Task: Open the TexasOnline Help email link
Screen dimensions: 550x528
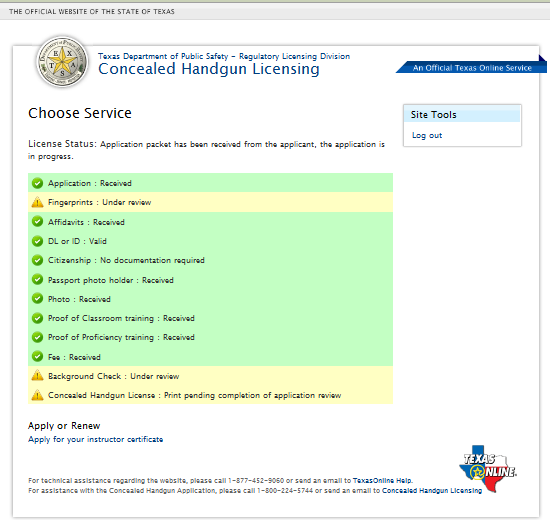Action: tap(382, 480)
